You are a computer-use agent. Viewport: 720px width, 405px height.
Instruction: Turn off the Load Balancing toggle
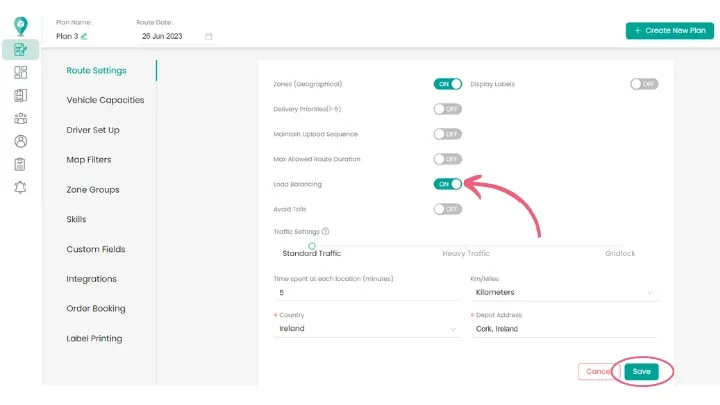pos(447,184)
